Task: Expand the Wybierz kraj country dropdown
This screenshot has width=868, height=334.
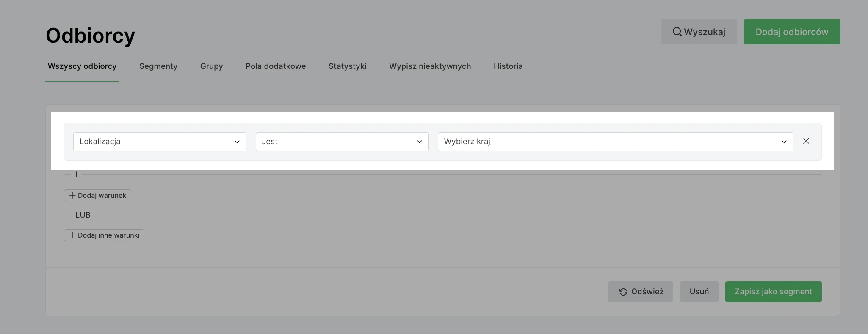Action: click(615, 142)
